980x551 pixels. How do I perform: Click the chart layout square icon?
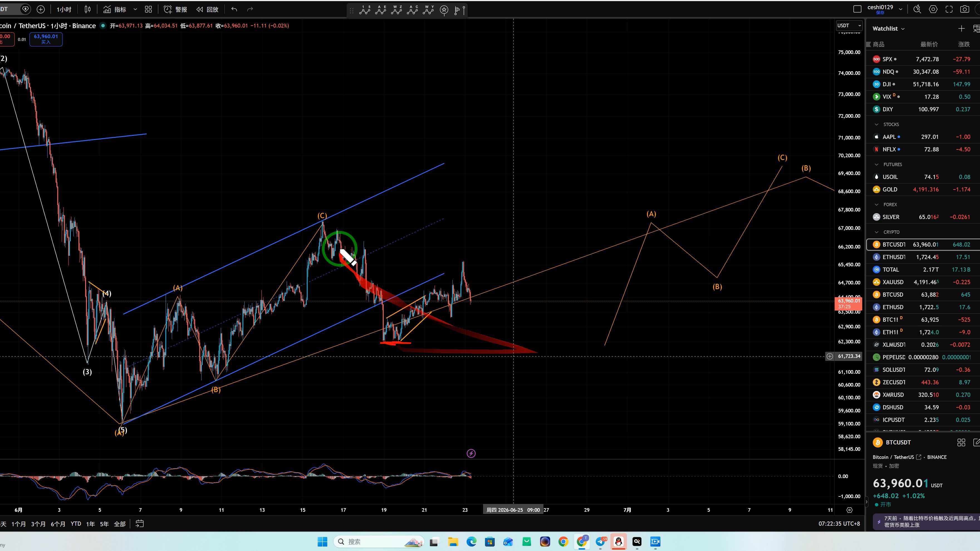(857, 9)
